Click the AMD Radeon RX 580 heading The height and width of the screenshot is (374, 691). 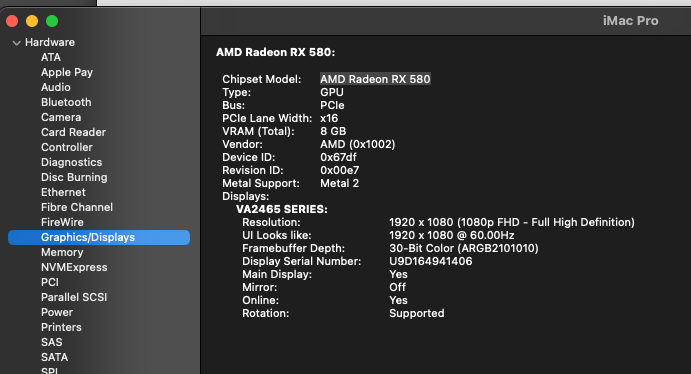pyautogui.click(x=275, y=52)
